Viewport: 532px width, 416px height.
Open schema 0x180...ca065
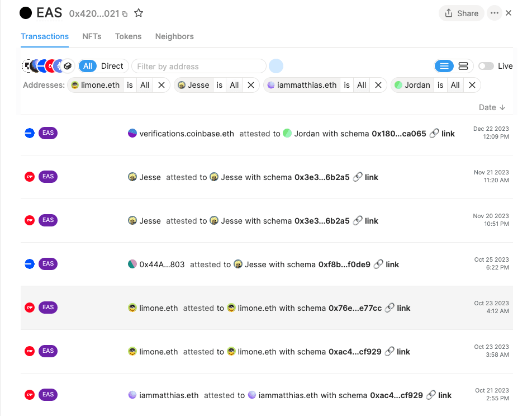pos(399,134)
